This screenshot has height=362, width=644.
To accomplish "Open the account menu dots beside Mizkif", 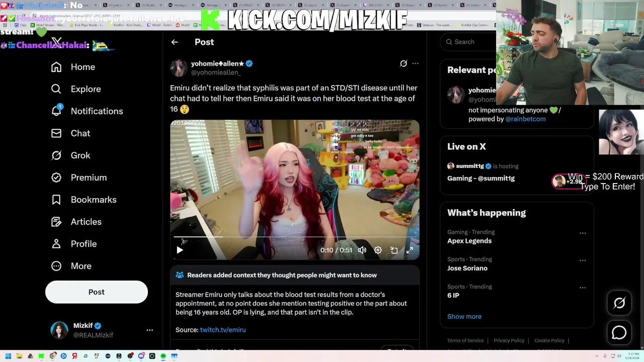I will click(x=149, y=330).
